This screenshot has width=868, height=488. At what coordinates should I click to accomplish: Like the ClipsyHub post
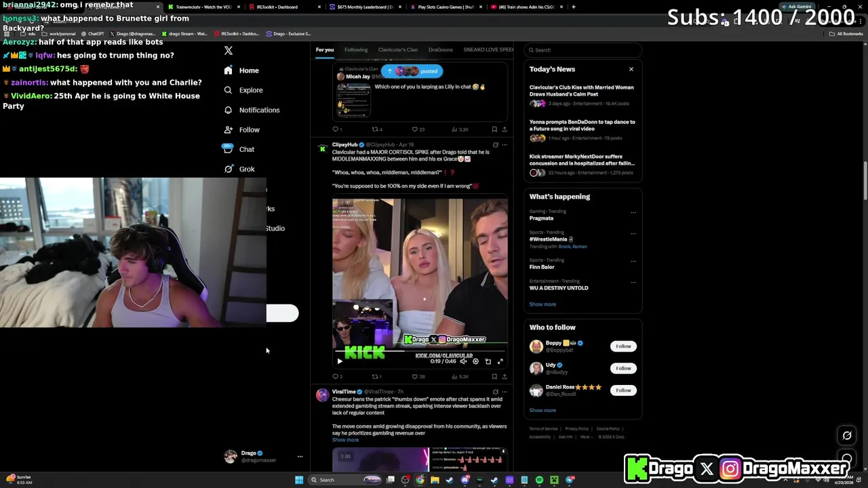[x=418, y=376]
